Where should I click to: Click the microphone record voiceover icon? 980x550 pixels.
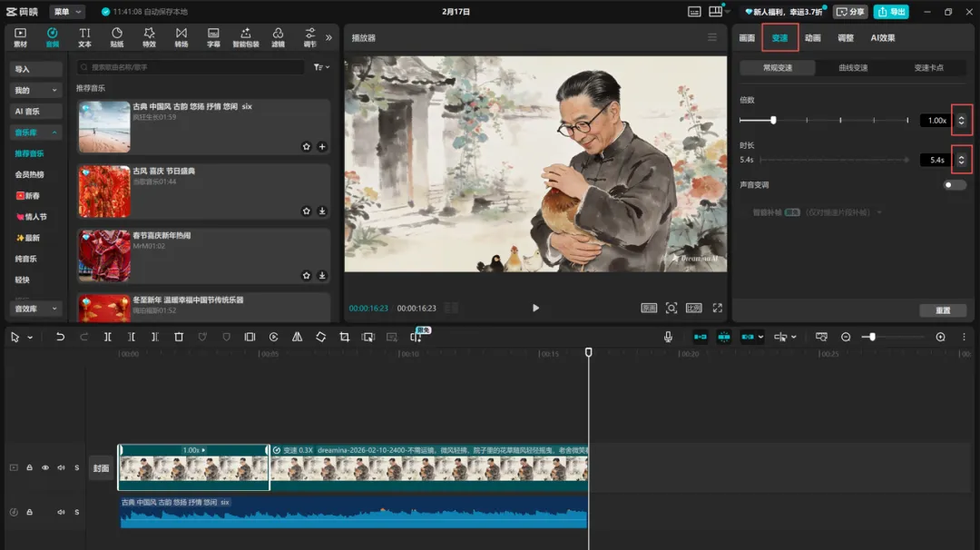tap(668, 337)
